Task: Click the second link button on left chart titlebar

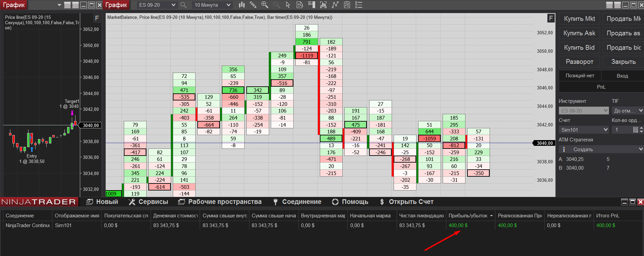Action: (75, 5)
